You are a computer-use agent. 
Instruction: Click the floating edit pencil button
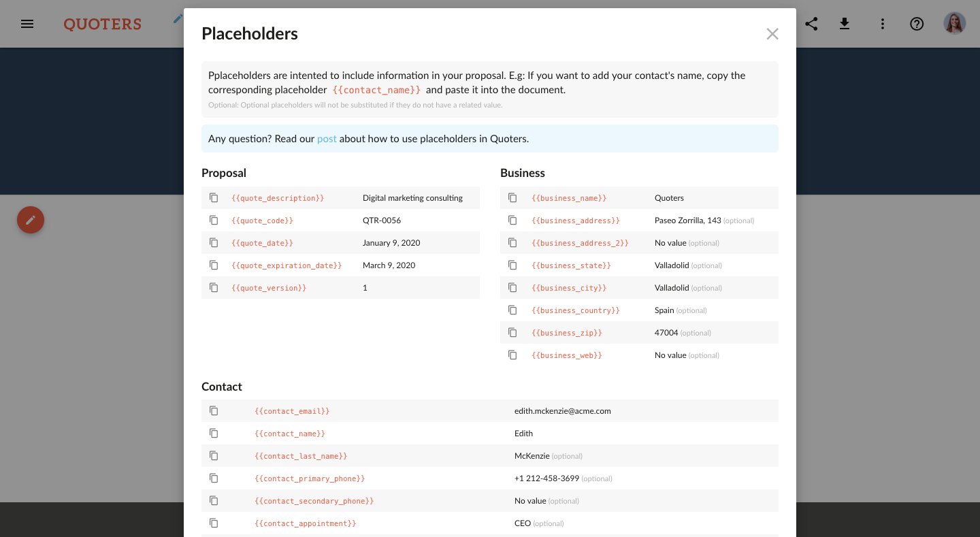[30, 220]
